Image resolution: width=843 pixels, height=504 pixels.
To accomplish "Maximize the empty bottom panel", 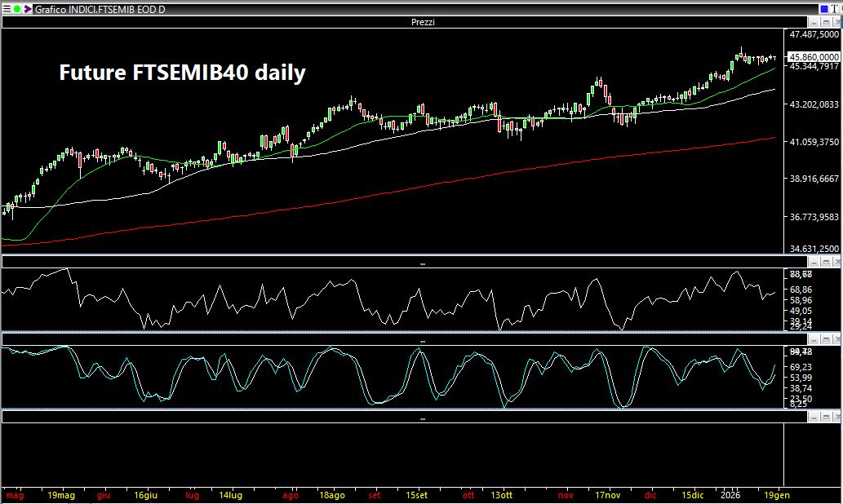I will pyautogui.click(x=825, y=417).
